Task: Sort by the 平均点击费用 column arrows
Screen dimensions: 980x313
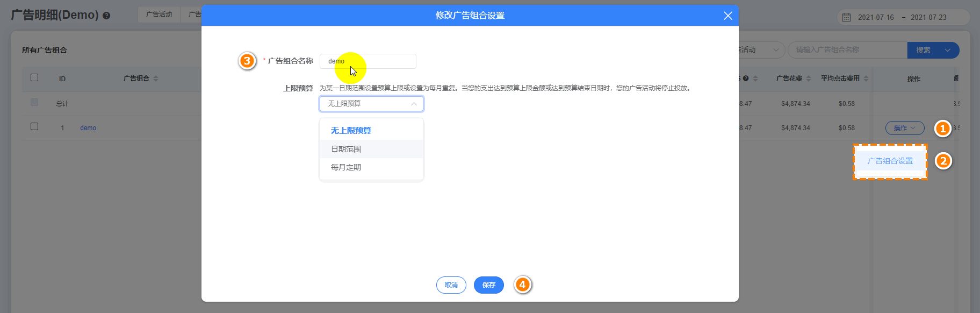Action: [x=866, y=79]
